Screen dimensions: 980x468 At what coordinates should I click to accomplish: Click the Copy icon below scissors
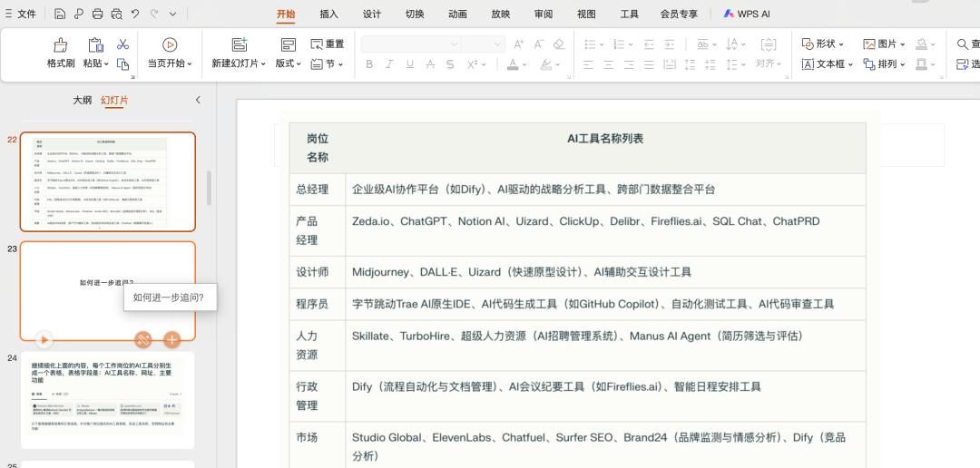[122, 63]
